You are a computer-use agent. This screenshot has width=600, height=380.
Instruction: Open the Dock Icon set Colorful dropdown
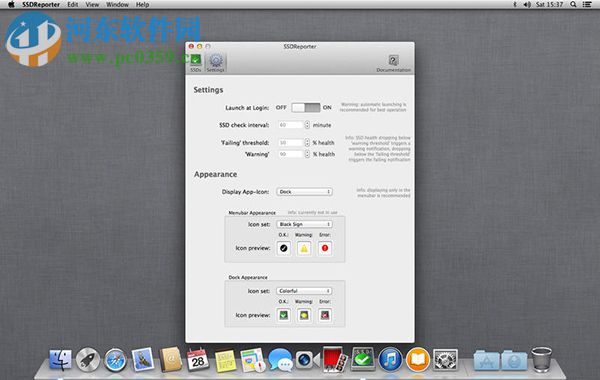[304, 291]
